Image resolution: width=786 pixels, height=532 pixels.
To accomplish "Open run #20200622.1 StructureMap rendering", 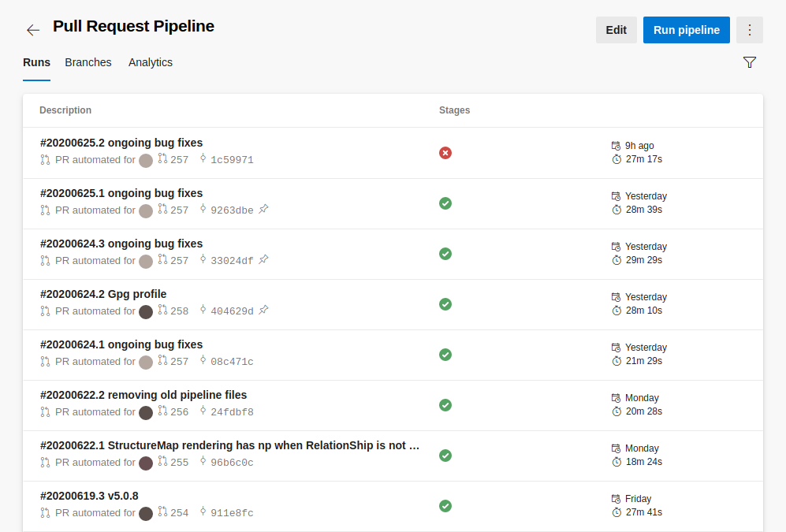I will click(229, 445).
